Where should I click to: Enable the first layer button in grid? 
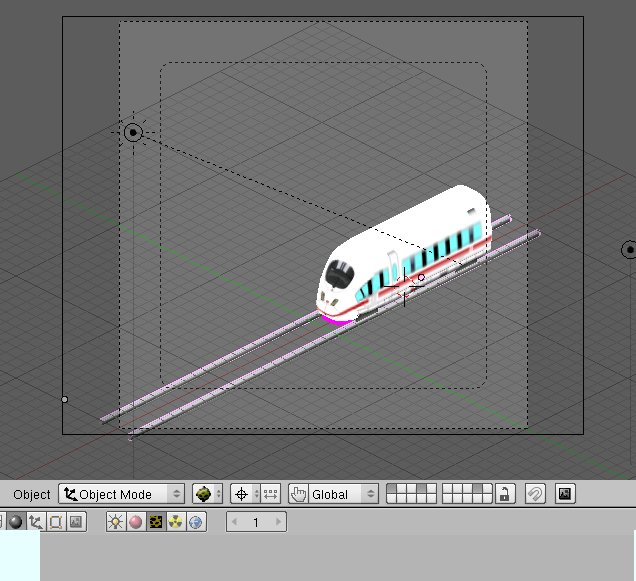pos(392,490)
